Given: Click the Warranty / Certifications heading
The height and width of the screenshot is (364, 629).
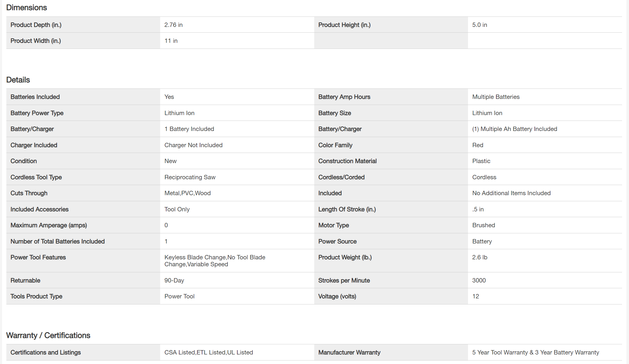Looking at the screenshot, I should coord(48,335).
